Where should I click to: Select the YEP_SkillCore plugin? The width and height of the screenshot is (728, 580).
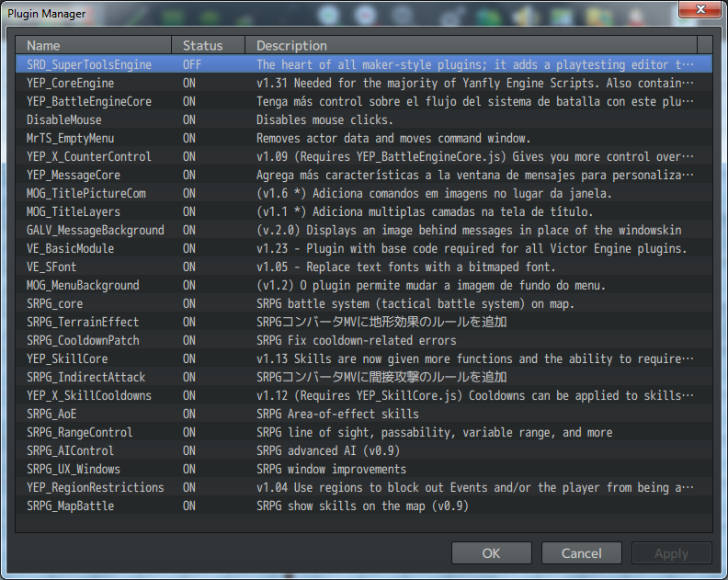(x=364, y=359)
